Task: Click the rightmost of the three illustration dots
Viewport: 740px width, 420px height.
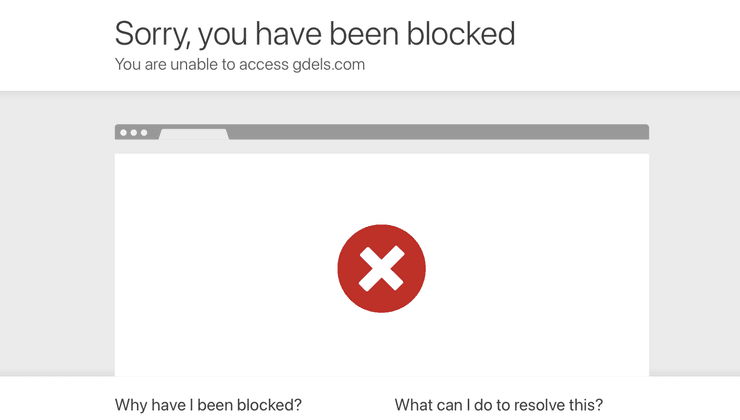Action: pyautogui.click(x=143, y=133)
